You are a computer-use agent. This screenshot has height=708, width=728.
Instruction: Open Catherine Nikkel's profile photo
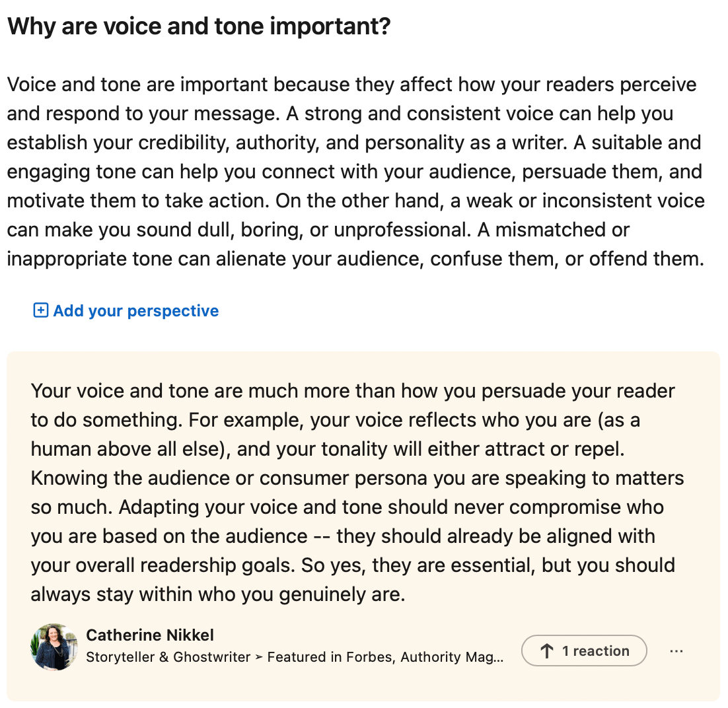point(54,647)
